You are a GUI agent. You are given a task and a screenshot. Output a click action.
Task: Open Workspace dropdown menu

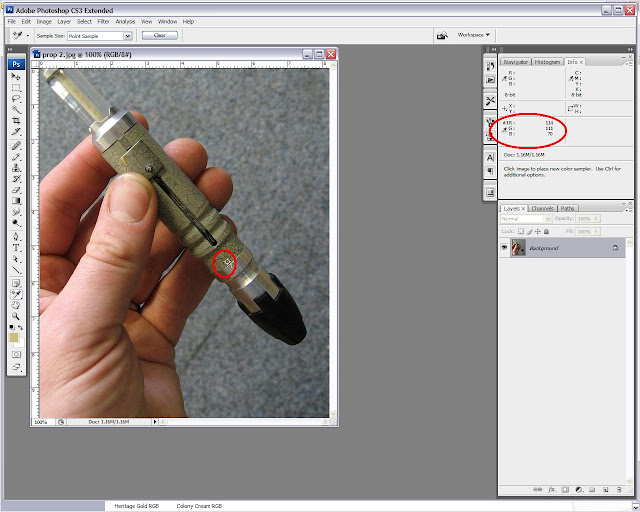[x=473, y=35]
